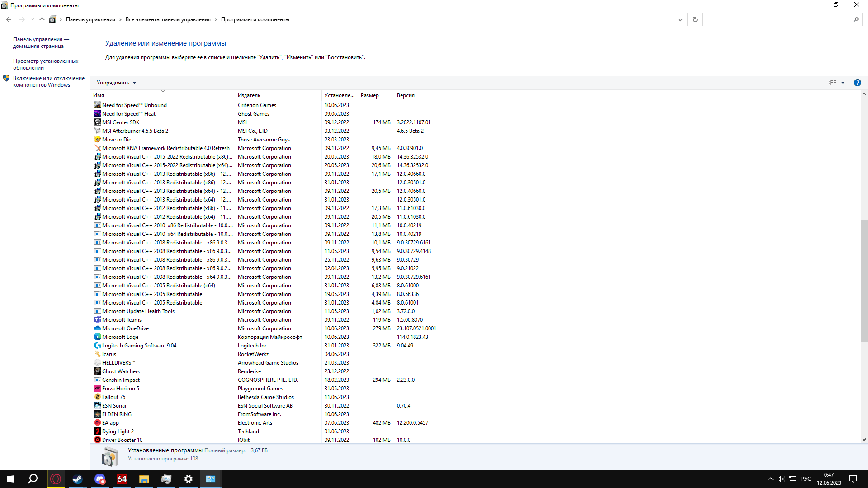Go up one level with up arrow
868x488 pixels.
[42, 19]
